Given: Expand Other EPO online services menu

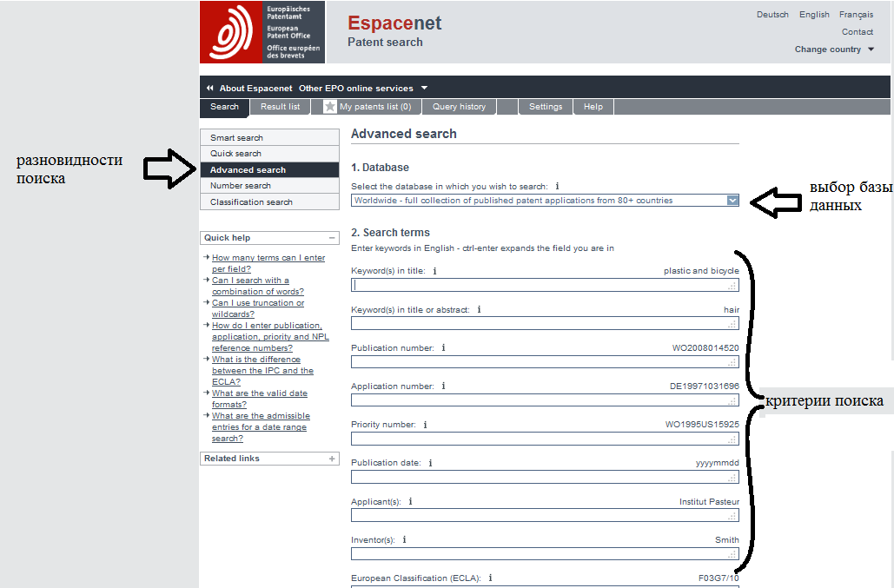Looking at the screenshot, I should (363, 89).
